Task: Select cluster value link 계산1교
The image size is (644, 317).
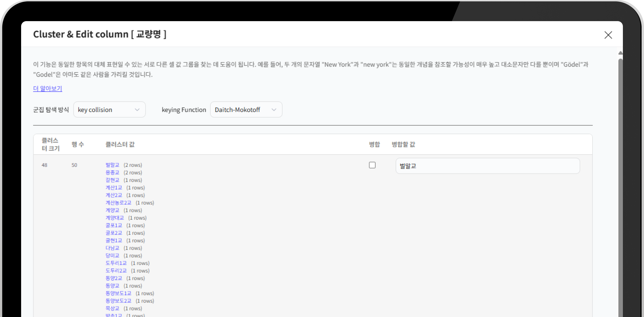Action: click(114, 188)
